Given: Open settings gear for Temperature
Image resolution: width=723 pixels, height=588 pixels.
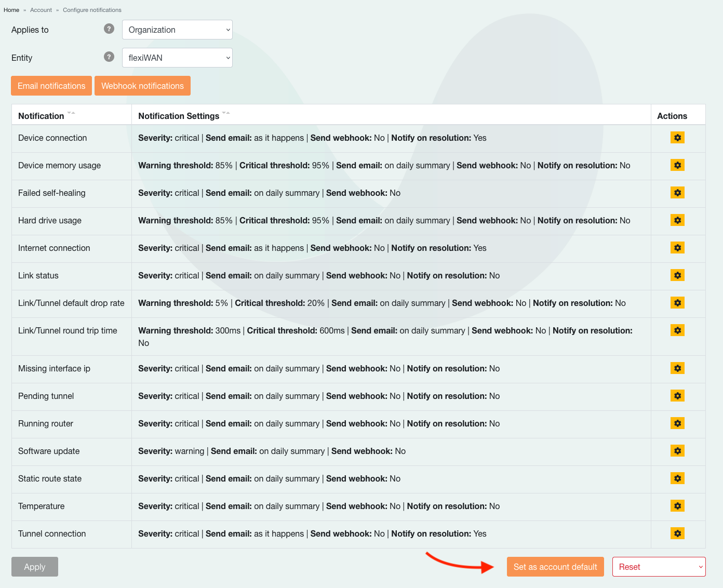Looking at the screenshot, I should 677,506.
